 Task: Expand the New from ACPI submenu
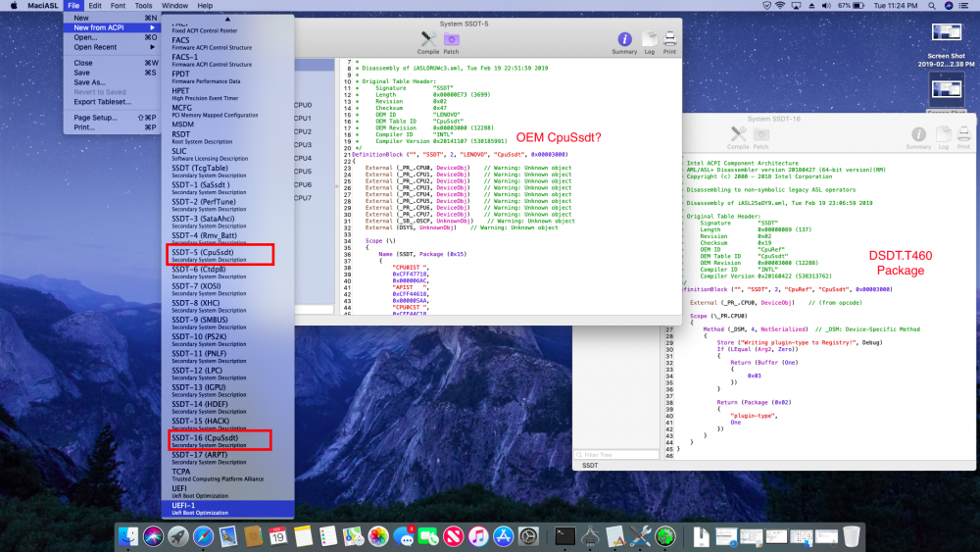coord(112,27)
